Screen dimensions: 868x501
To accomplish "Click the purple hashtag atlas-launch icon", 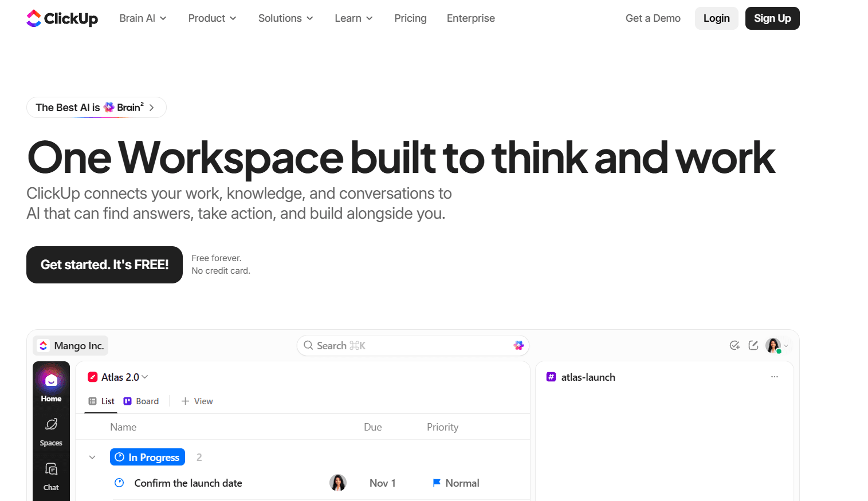I will (551, 377).
